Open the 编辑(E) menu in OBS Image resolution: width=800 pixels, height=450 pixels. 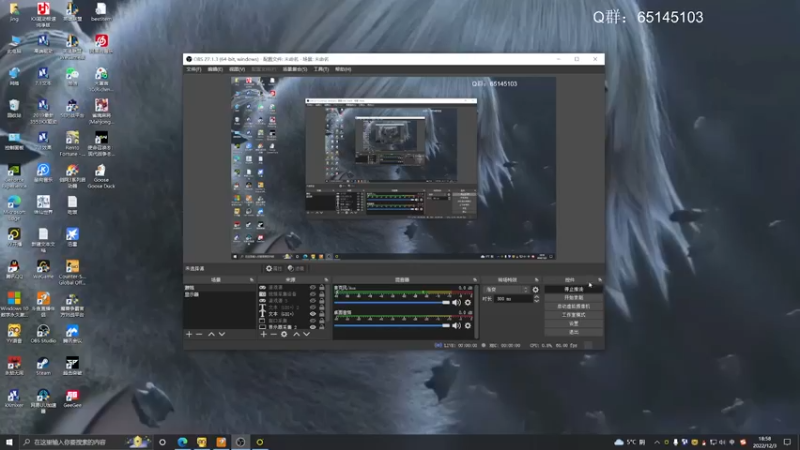pos(215,69)
